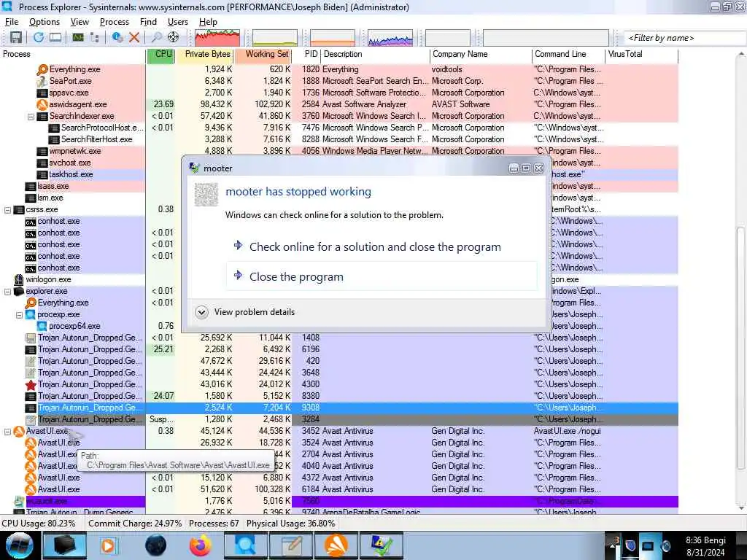The height and width of the screenshot is (560, 747).
Task: Click the shield icon in system tray
Action: click(x=631, y=545)
